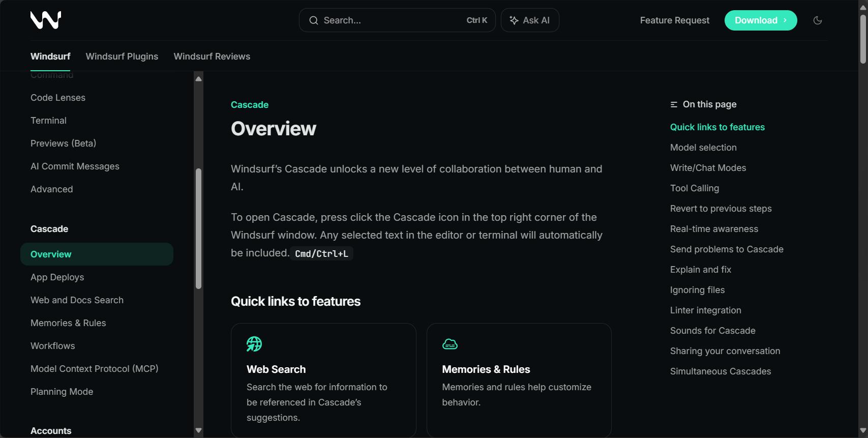Open Workflows in sidebar
Viewport: 868px width, 438px height.
(53, 346)
